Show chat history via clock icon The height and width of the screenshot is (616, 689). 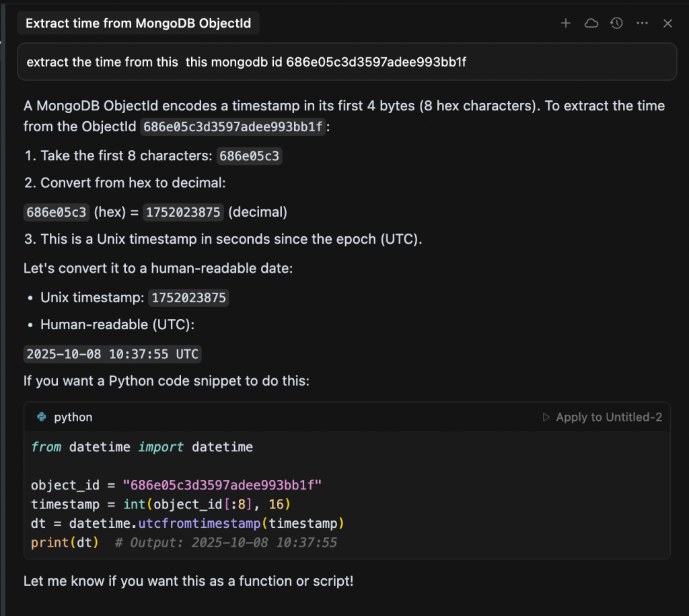click(x=616, y=24)
